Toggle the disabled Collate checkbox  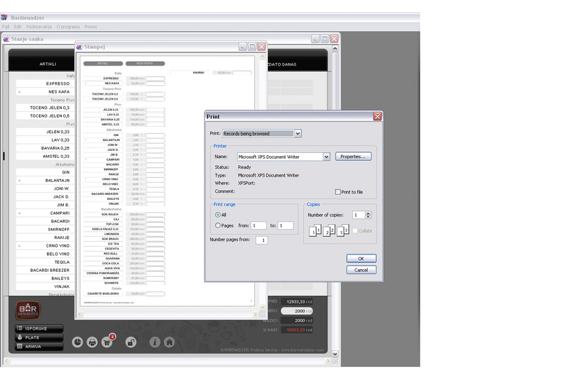pyautogui.click(x=355, y=231)
